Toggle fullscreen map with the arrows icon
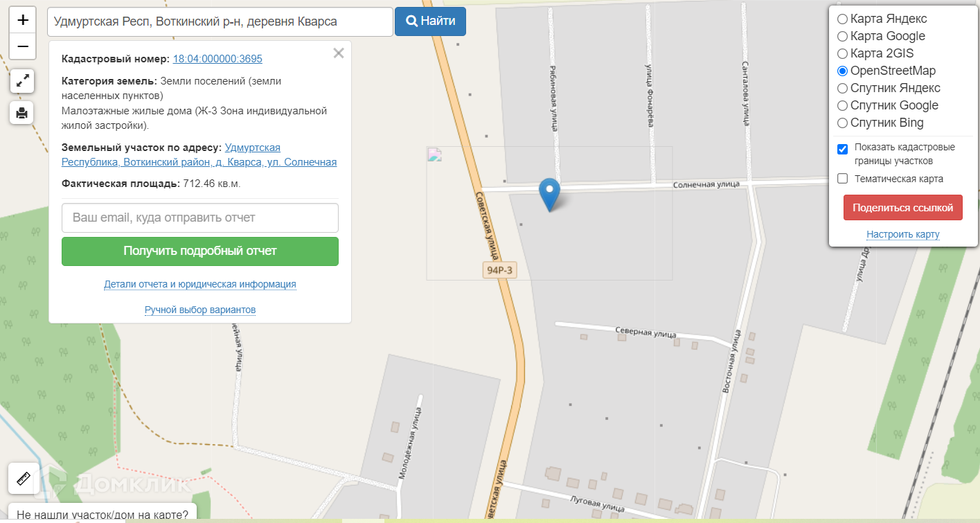This screenshot has height=523, width=980. (22, 81)
